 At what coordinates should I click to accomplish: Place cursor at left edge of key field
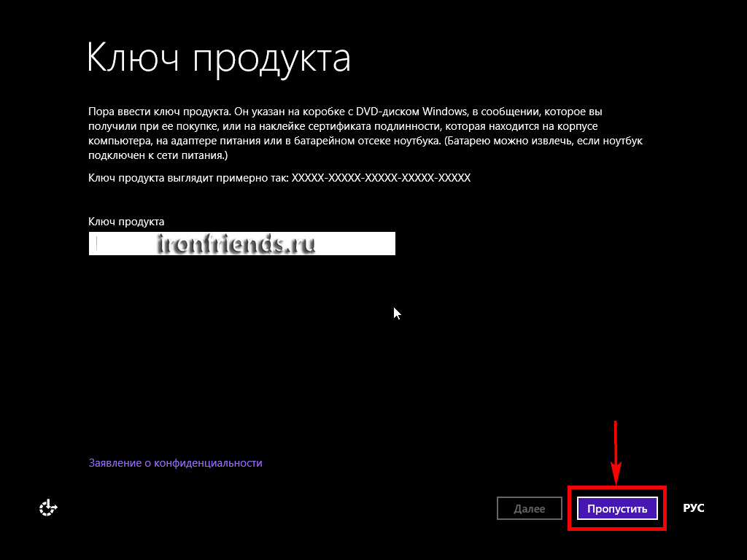[x=93, y=244]
